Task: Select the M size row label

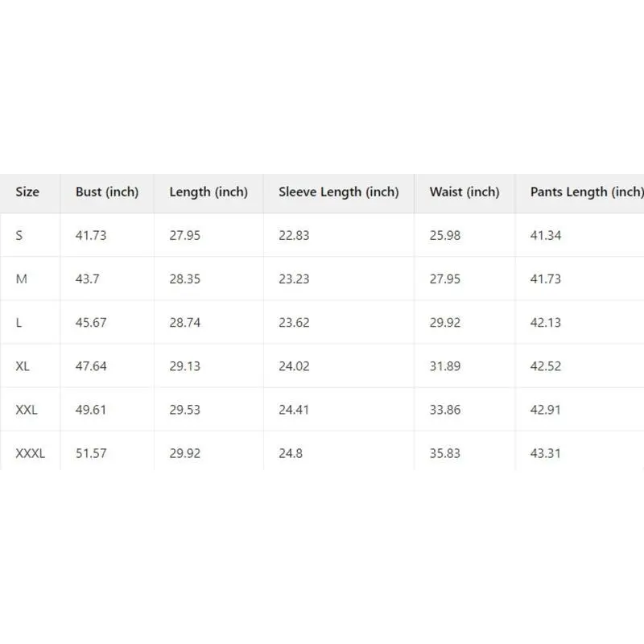Action: pyautogui.click(x=22, y=279)
